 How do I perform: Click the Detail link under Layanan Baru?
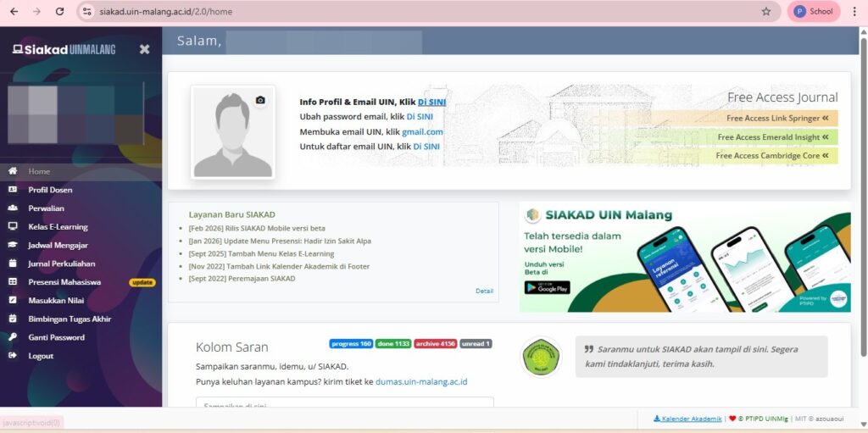click(x=484, y=291)
